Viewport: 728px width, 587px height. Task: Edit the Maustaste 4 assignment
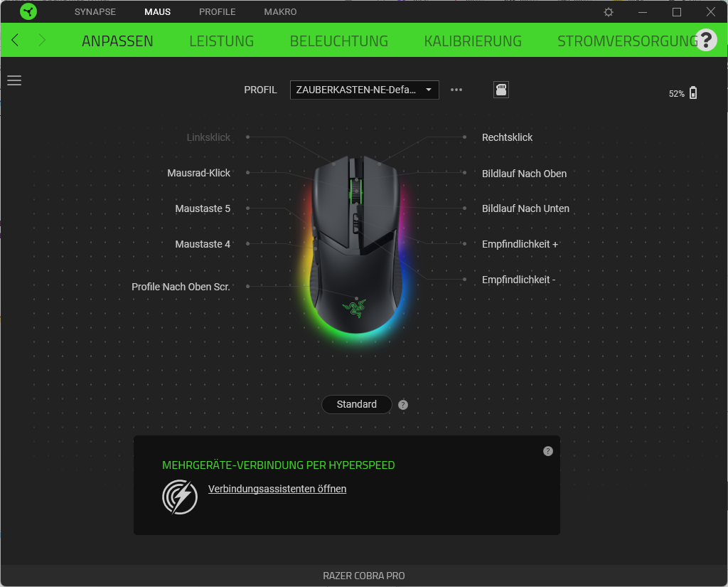tap(203, 244)
